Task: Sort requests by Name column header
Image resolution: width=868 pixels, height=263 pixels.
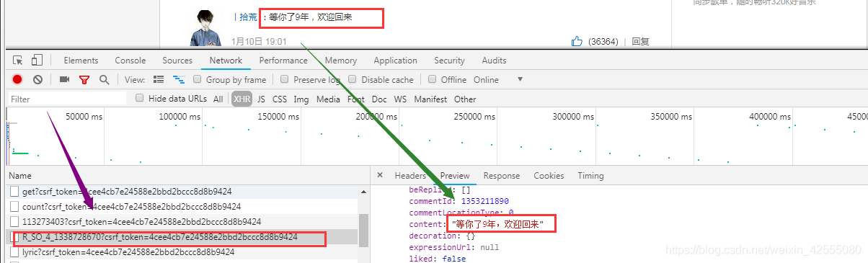Action: tap(20, 176)
